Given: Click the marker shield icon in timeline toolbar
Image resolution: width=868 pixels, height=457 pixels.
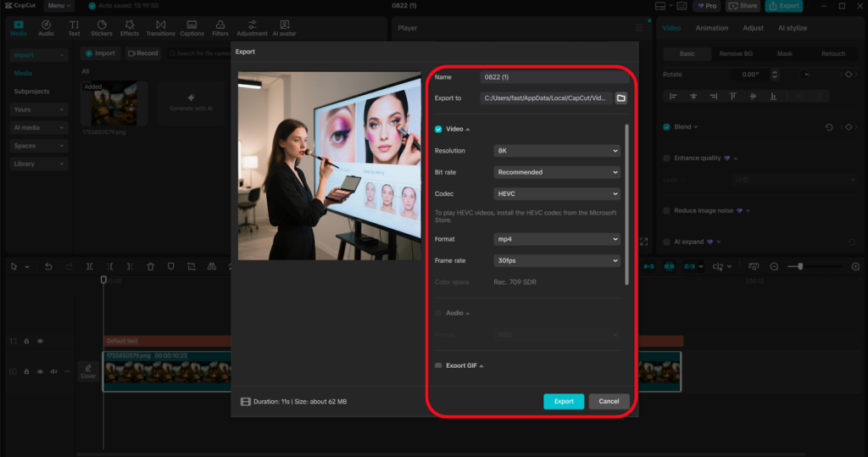Looking at the screenshot, I should pos(171,266).
